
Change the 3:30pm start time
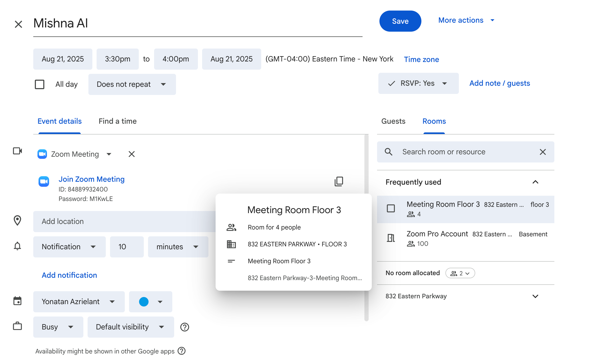118,59
